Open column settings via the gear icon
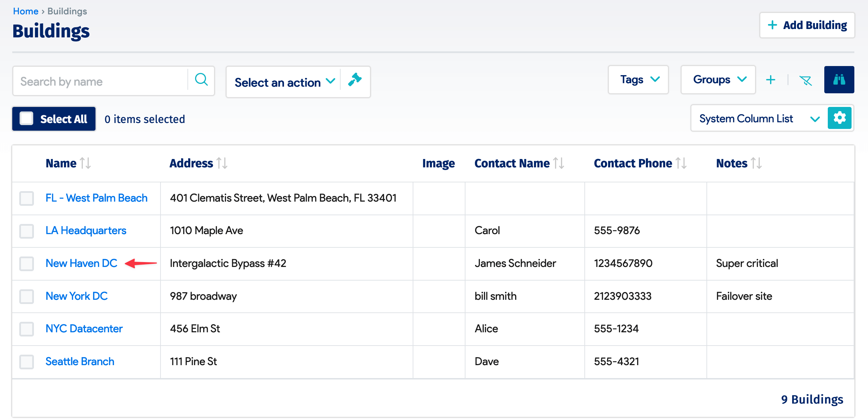Screen dimensions: 868x420 click(840, 118)
